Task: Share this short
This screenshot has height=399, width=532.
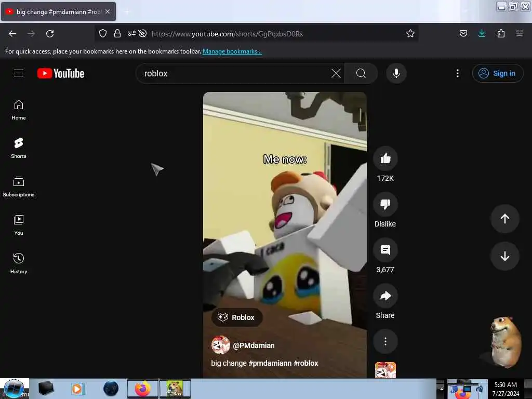Action: (385, 296)
